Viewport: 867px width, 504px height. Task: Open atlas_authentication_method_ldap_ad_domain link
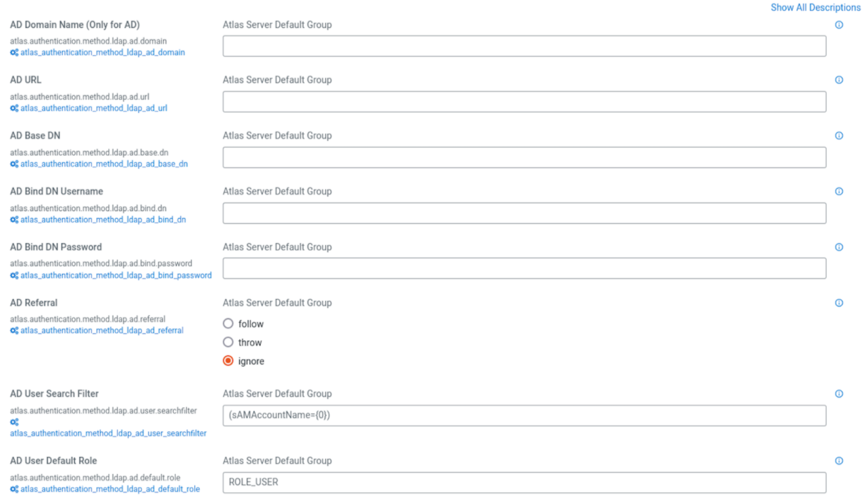coord(102,52)
